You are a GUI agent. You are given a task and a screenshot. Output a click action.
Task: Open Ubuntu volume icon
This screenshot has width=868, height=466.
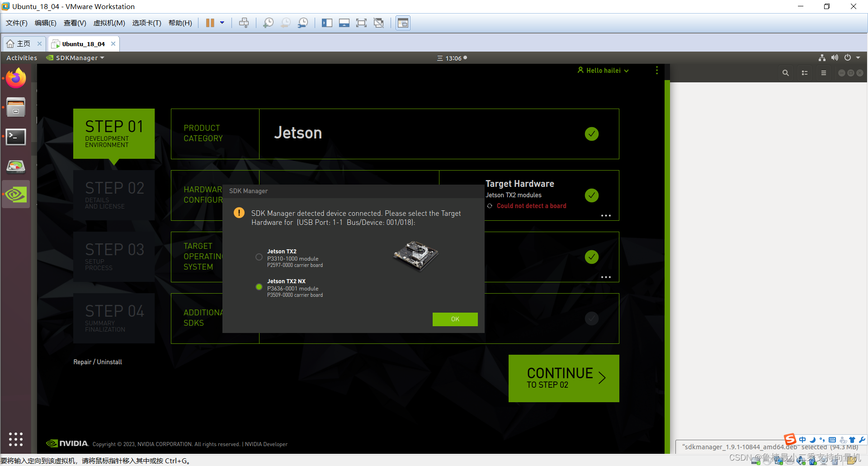pyautogui.click(x=835, y=58)
